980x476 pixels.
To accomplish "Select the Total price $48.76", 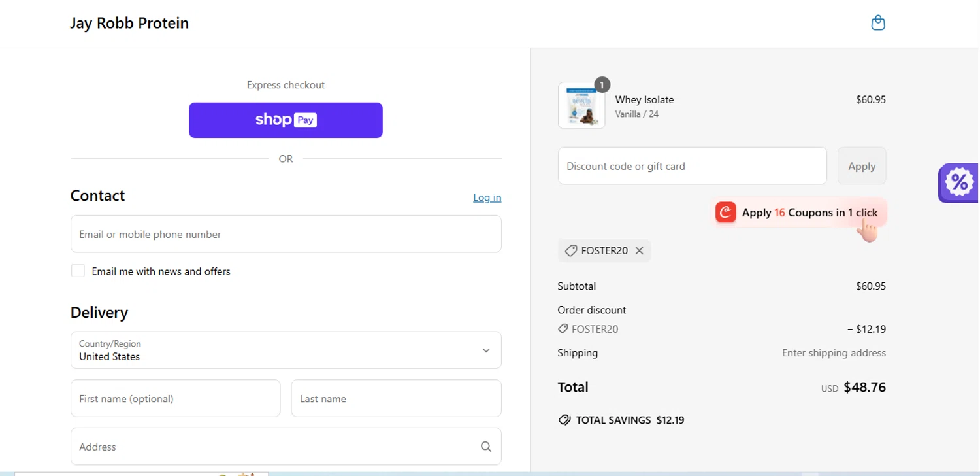I will [x=864, y=387].
